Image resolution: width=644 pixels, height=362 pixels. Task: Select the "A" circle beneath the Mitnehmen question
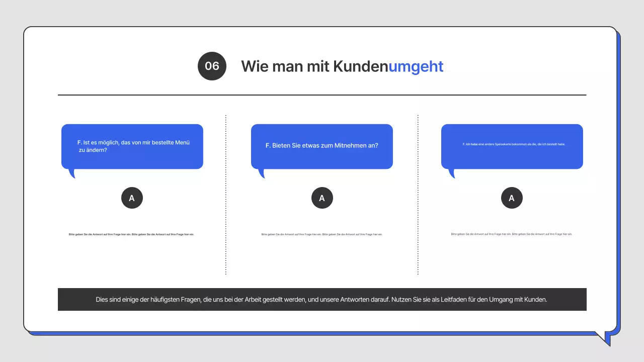322,198
